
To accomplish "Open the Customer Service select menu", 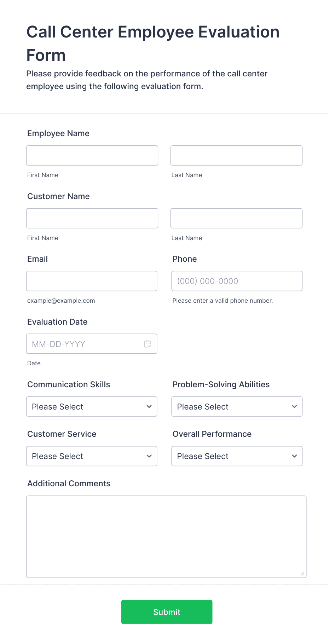I will click(92, 456).
